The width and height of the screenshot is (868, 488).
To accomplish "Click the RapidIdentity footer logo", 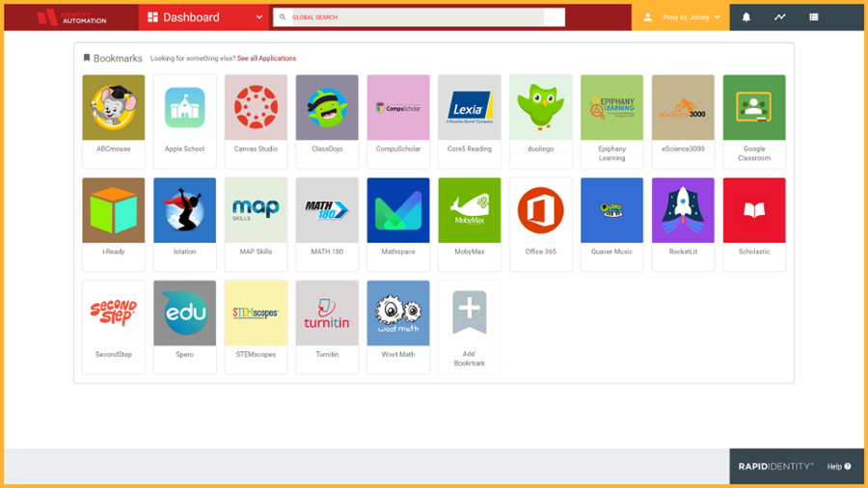I will pyautogui.click(x=775, y=467).
